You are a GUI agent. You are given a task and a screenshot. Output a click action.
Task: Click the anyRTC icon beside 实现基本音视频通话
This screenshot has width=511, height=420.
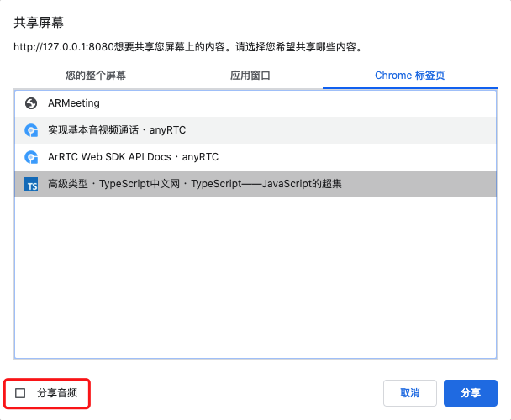tap(31, 130)
